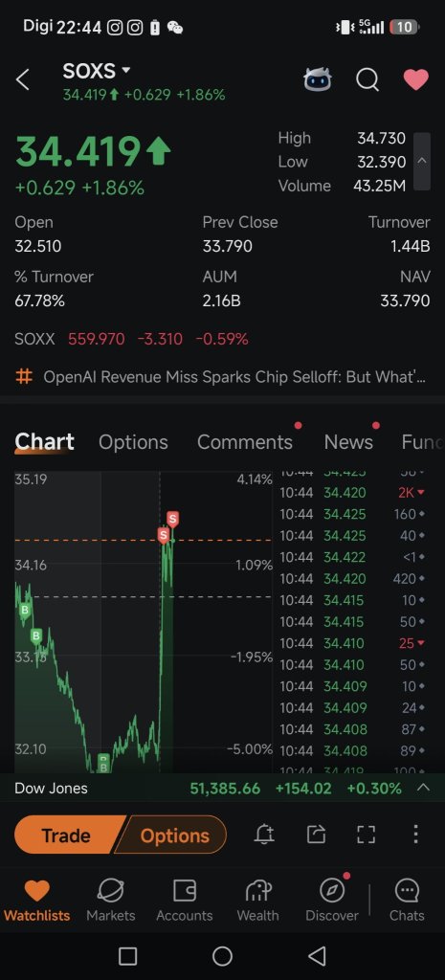
Task: Open the three-dot more menu
Action: coord(415,835)
